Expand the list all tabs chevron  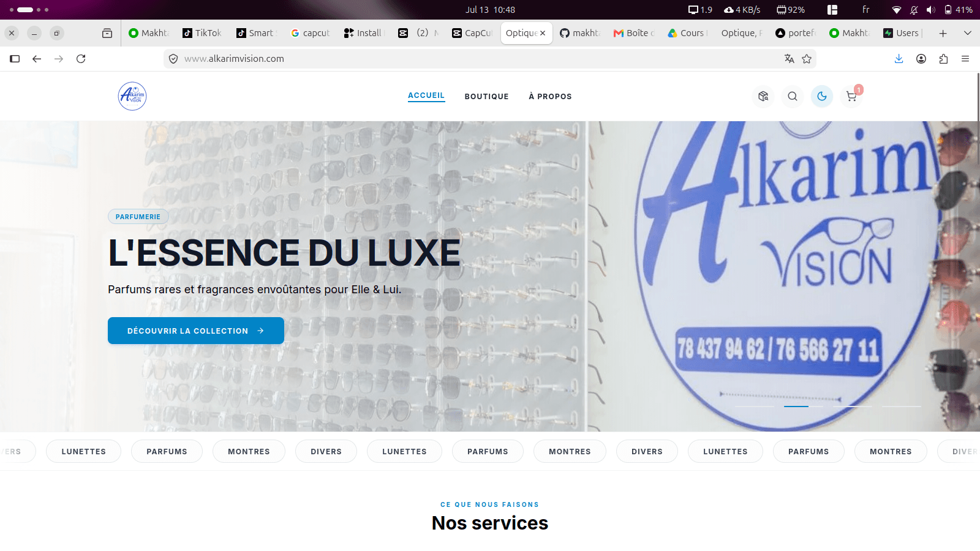click(968, 33)
